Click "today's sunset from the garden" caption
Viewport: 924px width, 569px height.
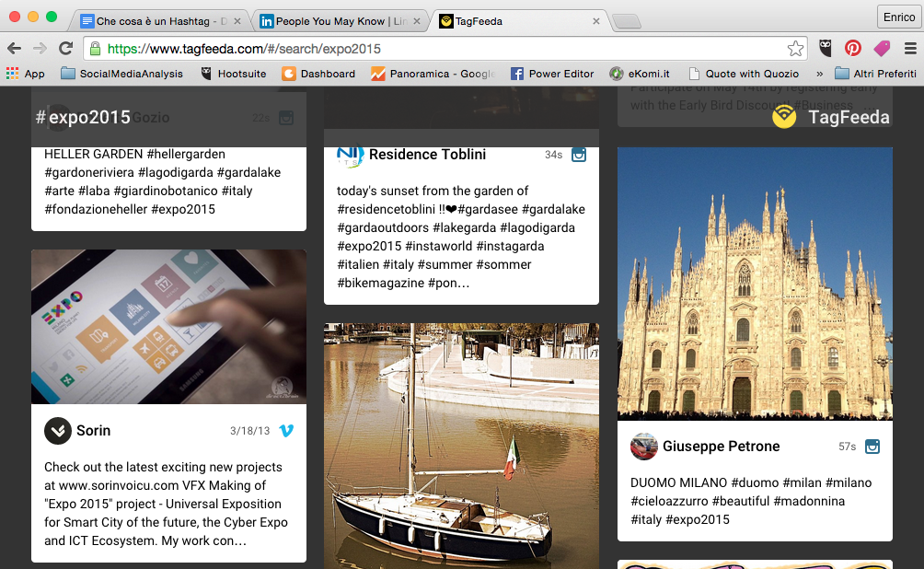tap(461, 237)
